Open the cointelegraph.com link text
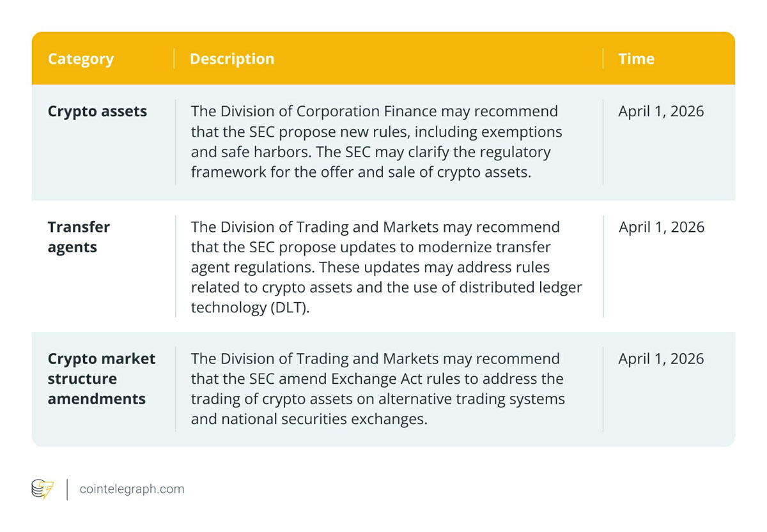 coord(132,489)
